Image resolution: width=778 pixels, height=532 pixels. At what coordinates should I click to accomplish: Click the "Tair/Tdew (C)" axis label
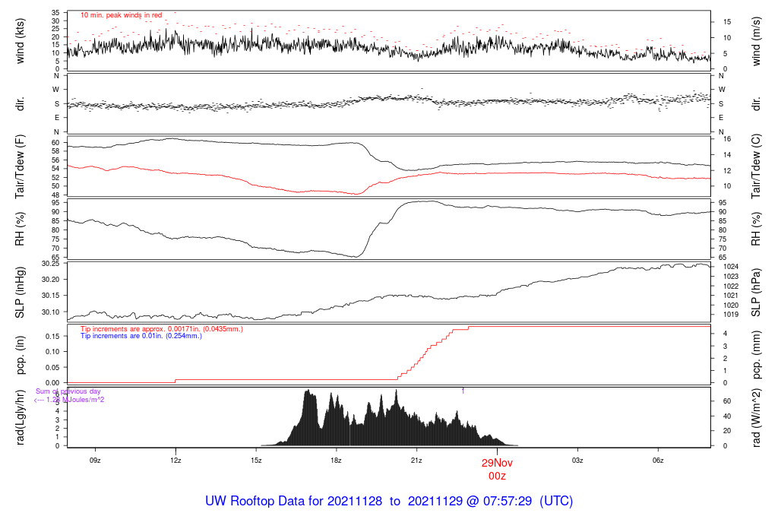point(756,166)
